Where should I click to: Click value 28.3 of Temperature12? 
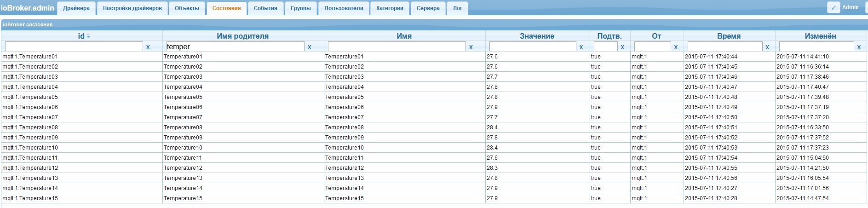coord(492,168)
